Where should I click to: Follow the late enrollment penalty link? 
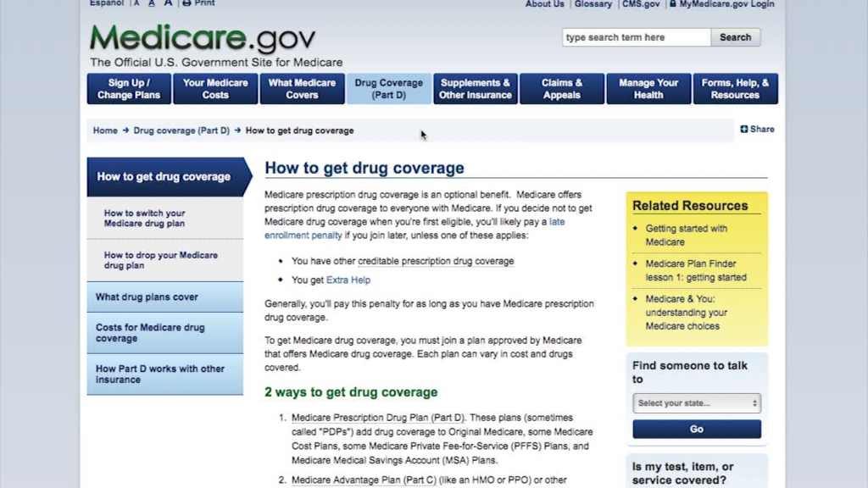pos(303,236)
